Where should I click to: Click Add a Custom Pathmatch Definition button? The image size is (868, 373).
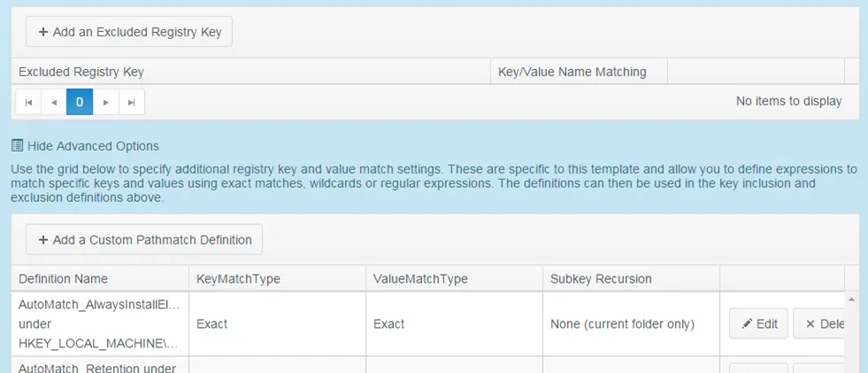click(144, 240)
